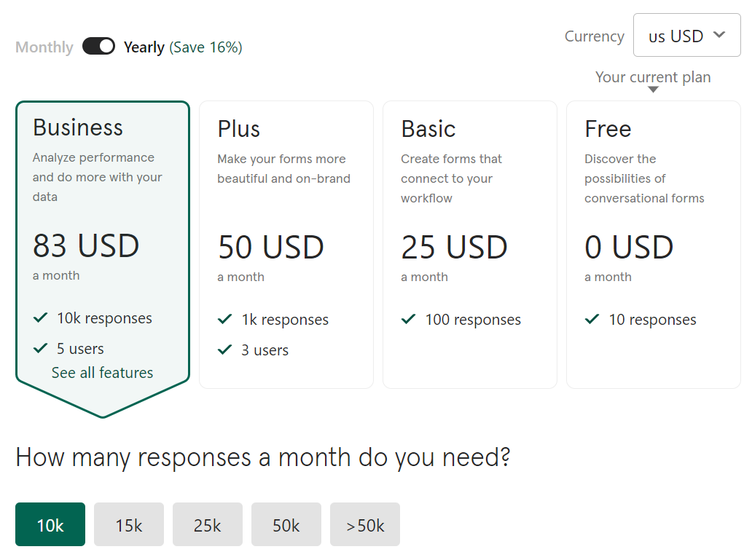Image resolution: width=752 pixels, height=560 pixels.
Task: Click checkmark icon beside 100 responses
Action: pos(408,319)
